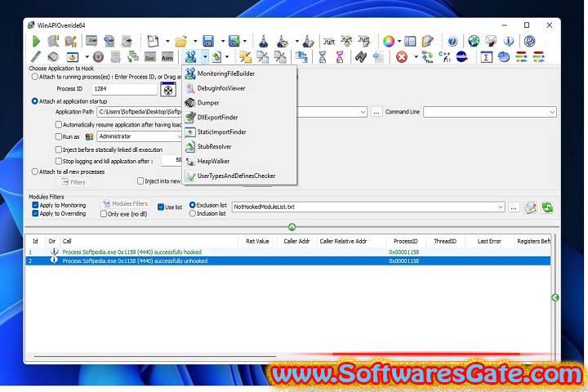
Task: Click the globe with checkmark icon
Action: click(x=474, y=42)
